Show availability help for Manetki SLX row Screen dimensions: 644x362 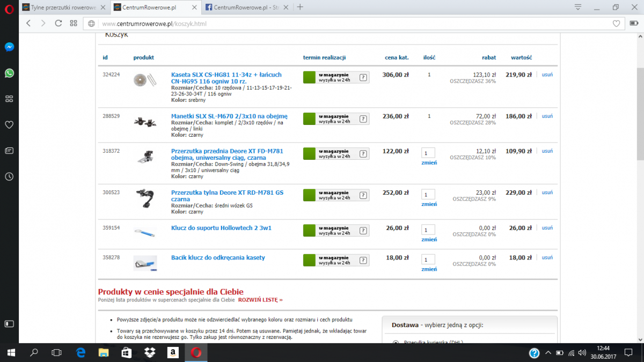(363, 119)
